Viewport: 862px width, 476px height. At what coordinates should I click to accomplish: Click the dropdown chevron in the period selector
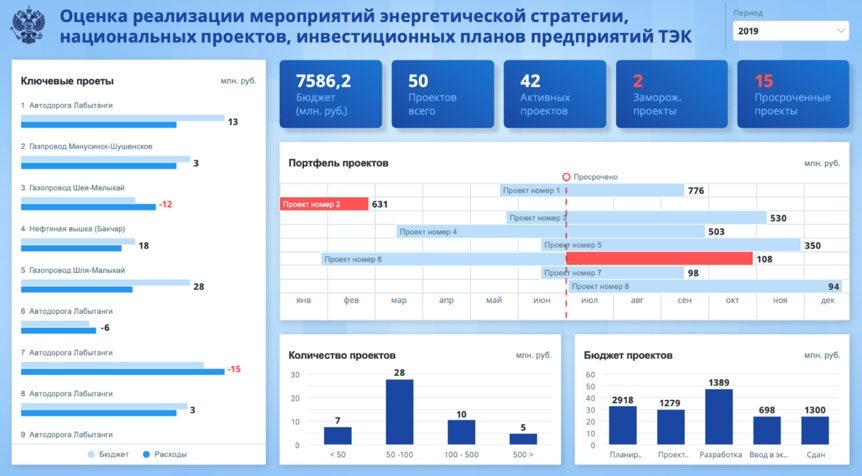pos(840,31)
